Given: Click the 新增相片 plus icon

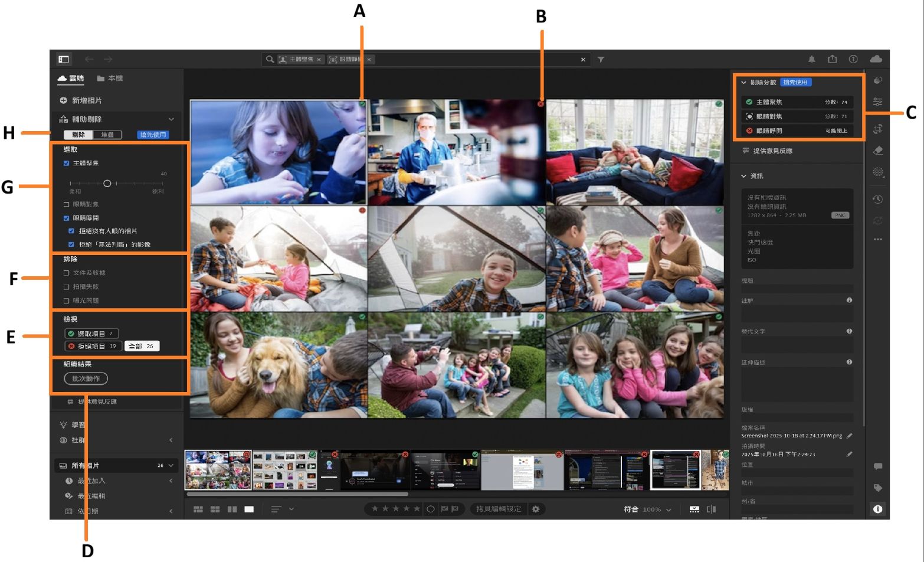Looking at the screenshot, I should click(64, 100).
